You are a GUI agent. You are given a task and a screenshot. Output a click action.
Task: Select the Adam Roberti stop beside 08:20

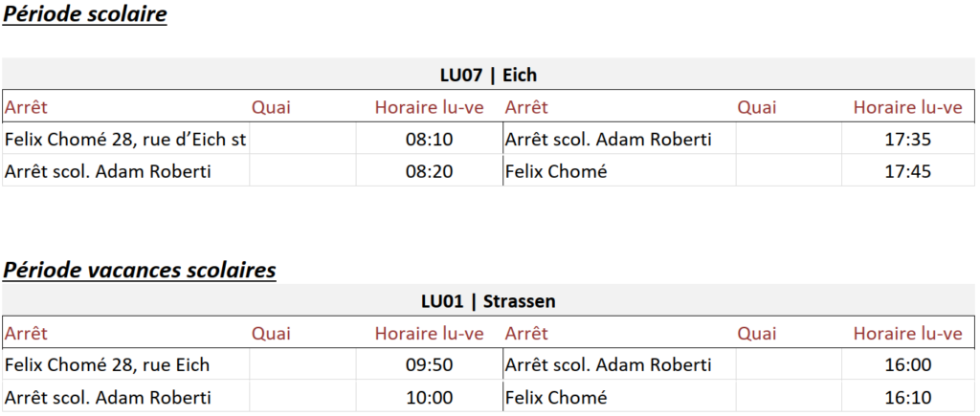[x=107, y=172]
